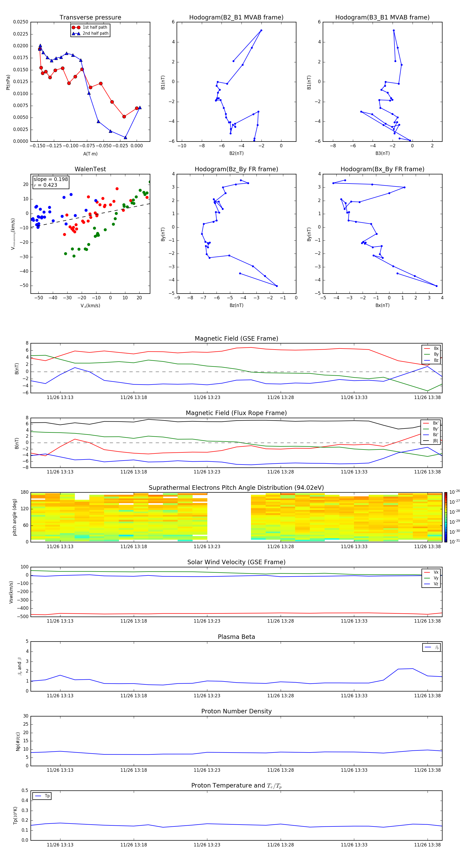Image resolution: width=473 pixels, height=868 pixels.
Task: Select the '1st half path' legend entry
Action: pos(90,27)
